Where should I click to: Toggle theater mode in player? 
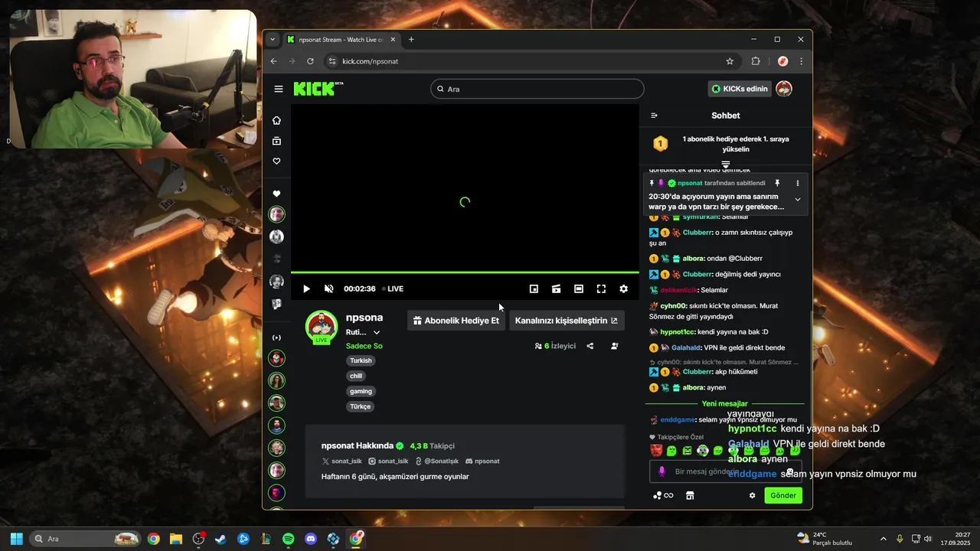pyautogui.click(x=579, y=289)
